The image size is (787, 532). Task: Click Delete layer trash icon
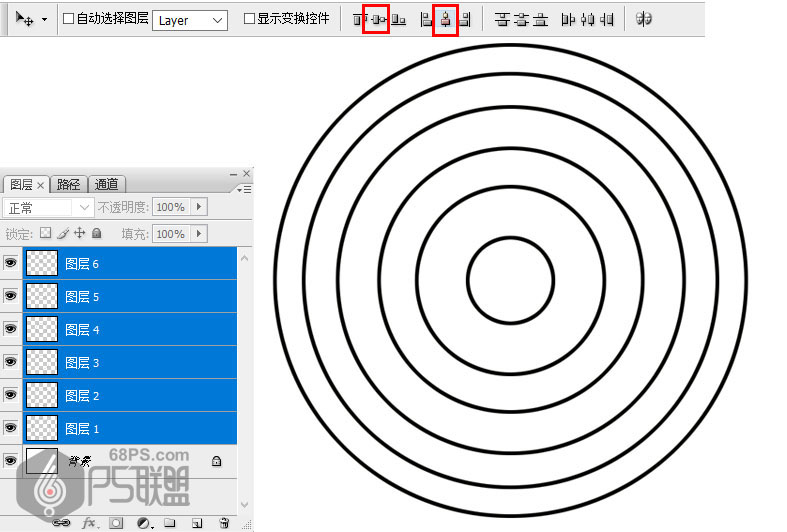click(224, 523)
